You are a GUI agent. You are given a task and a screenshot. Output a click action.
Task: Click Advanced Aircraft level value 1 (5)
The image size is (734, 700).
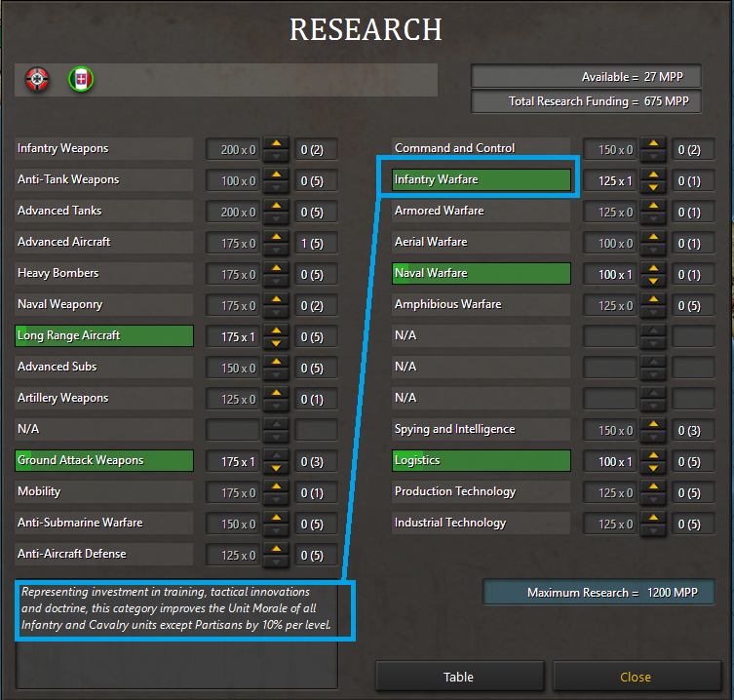[x=316, y=244]
